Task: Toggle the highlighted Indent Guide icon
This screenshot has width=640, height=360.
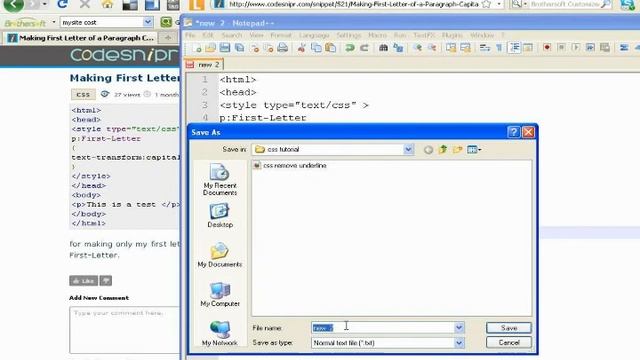Action: click(515, 48)
